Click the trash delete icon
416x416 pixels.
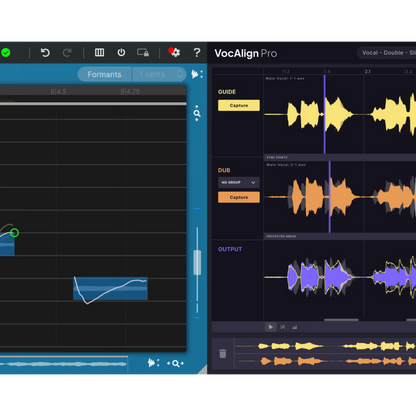[223, 353]
